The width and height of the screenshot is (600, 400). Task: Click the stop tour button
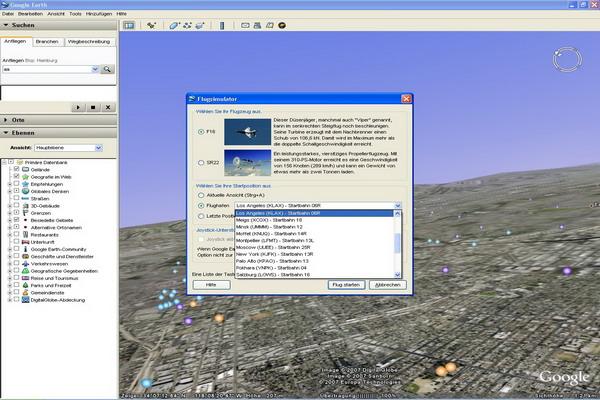coord(93,108)
